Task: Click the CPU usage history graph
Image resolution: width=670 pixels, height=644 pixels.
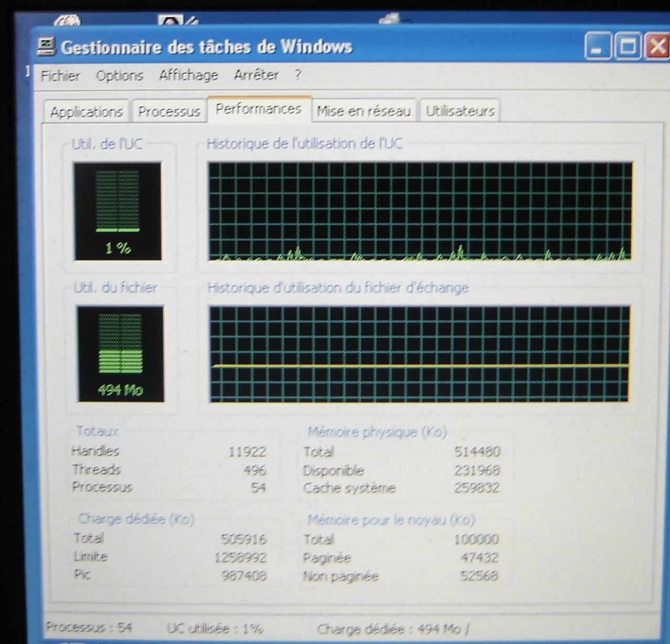Action: tap(420, 211)
